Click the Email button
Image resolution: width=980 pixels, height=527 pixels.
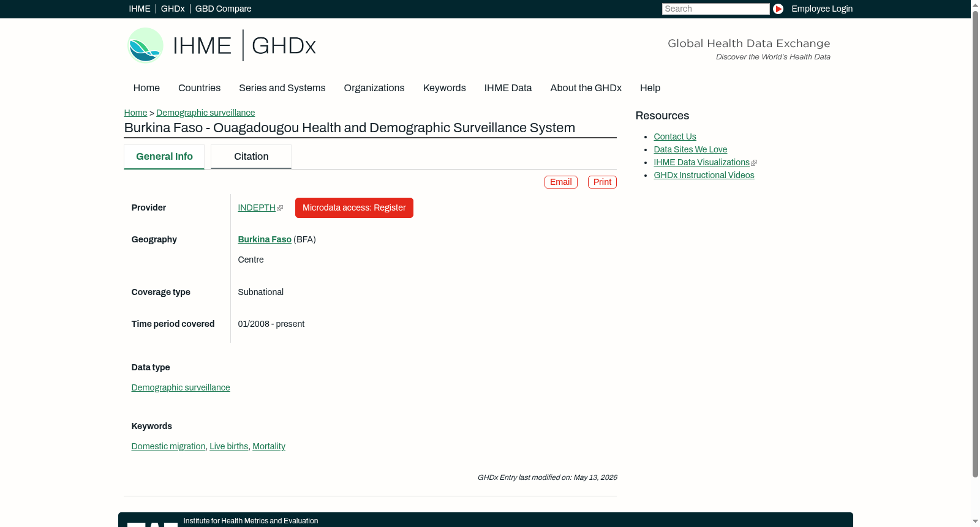561,182
